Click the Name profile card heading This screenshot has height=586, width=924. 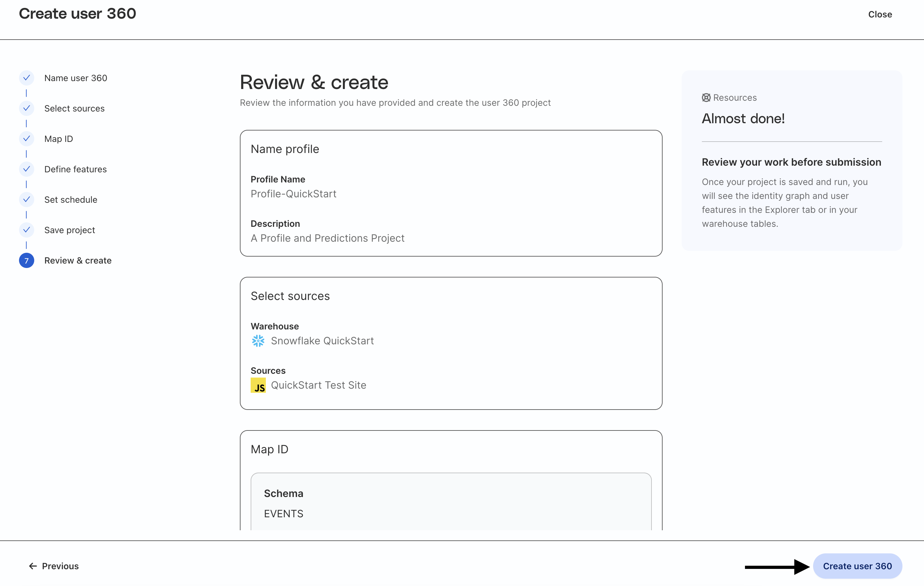coord(285,149)
